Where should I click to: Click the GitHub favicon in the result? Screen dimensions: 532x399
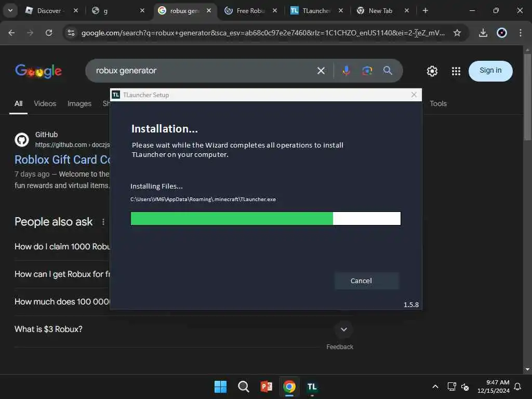pyautogui.click(x=22, y=139)
